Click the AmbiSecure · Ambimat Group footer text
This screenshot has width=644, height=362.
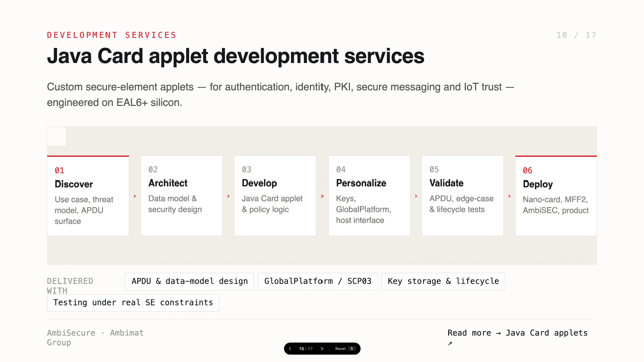click(x=95, y=338)
